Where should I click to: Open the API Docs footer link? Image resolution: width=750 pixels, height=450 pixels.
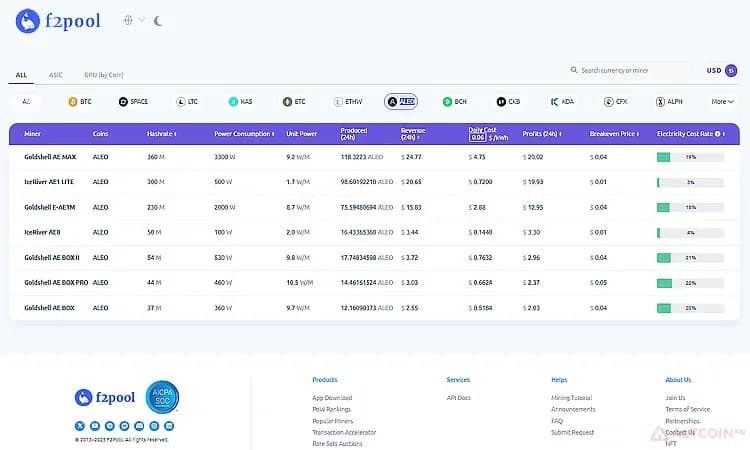[x=458, y=398]
